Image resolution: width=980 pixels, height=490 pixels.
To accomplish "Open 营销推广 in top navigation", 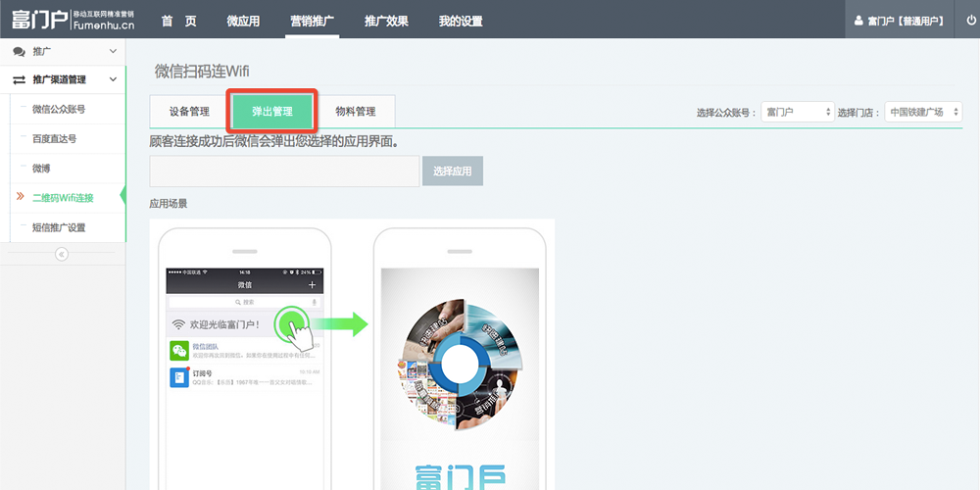I will (x=312, y=21).
